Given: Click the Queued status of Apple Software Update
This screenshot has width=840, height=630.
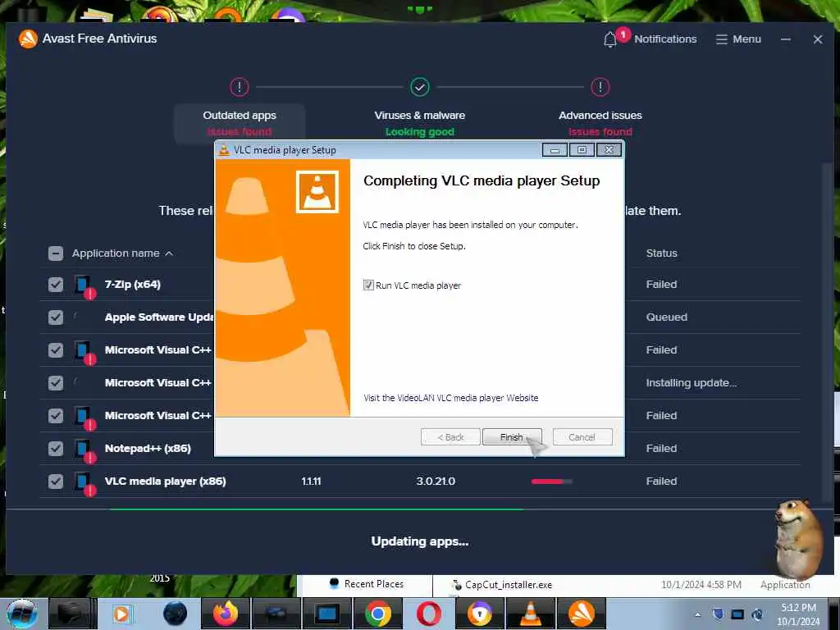Looking at the screenshot, I should [x=666, y=317].
